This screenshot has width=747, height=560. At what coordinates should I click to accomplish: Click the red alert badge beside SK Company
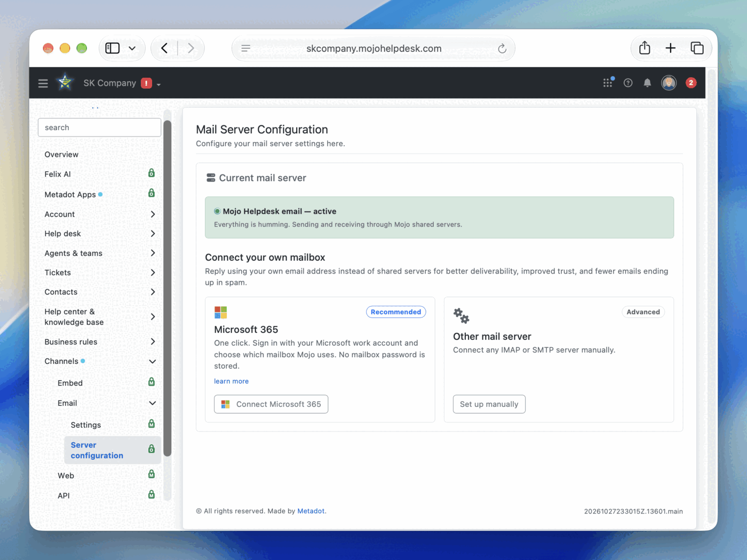[x=146, y=83]
